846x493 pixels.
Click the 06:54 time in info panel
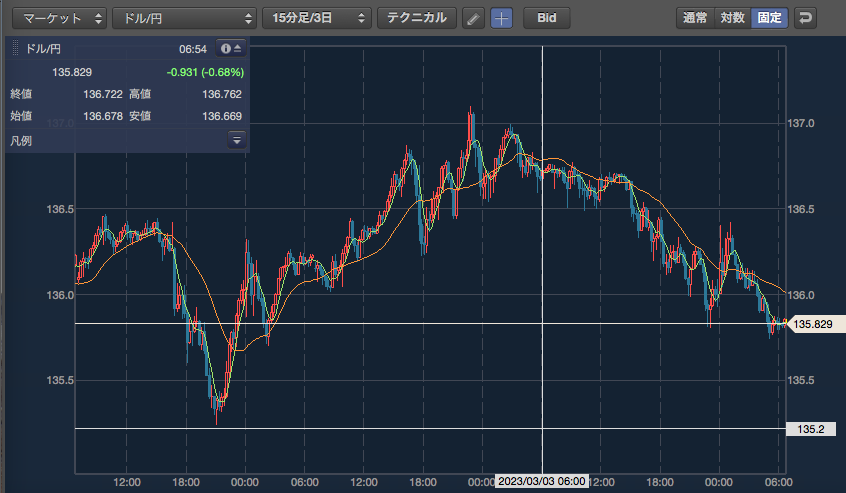[x=193, y=49]
